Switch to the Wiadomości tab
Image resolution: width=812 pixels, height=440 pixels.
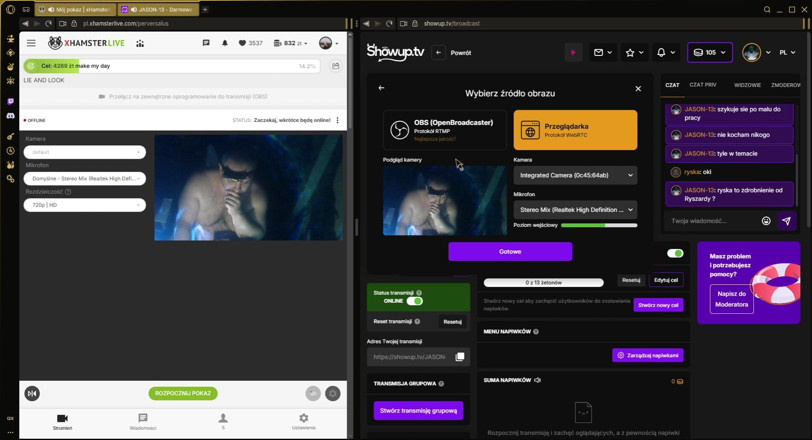(143, 422)
